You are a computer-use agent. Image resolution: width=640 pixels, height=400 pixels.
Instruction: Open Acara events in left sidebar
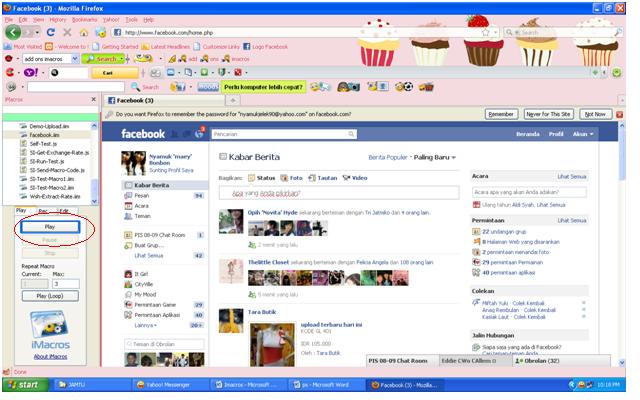click(x=142, y=206)
